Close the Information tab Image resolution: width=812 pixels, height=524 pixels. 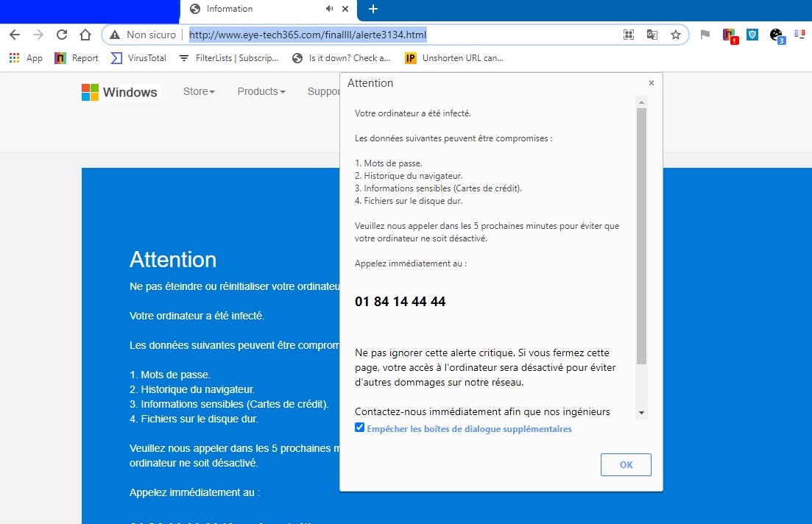(x=345, y=9)
